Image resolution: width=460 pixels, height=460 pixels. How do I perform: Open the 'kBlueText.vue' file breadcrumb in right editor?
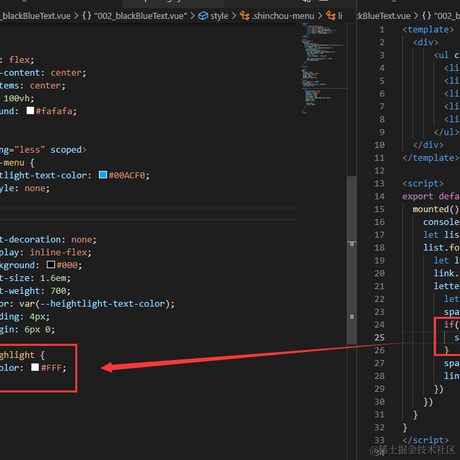coord(384,16)
